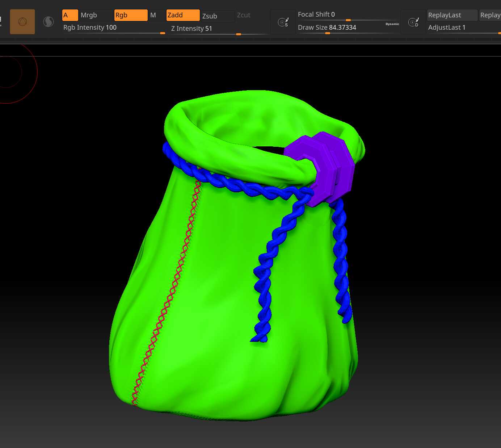Screen dimensions: 501x448
Task: Click the ReplayLast button
Action: 452,15
